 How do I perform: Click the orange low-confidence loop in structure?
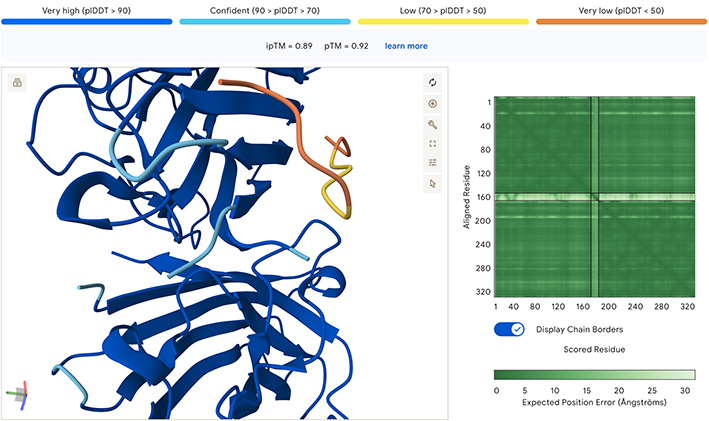(290, 122)
